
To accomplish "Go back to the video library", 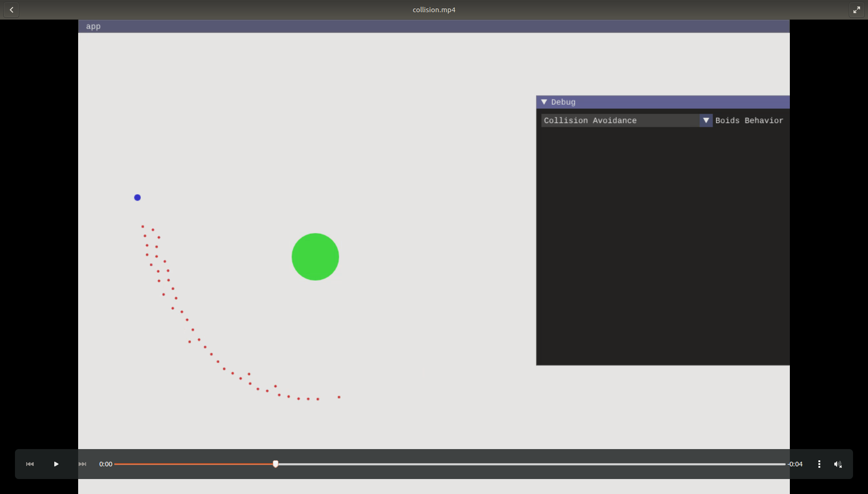I will (x=11, y=9).
